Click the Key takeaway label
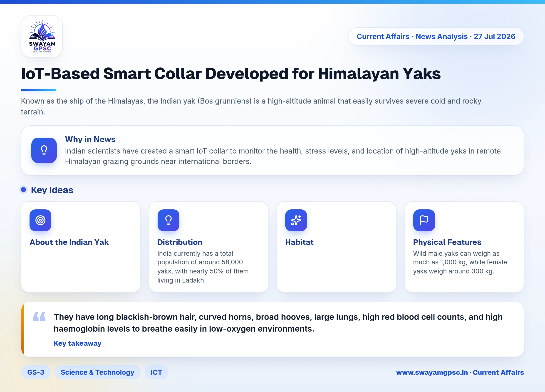The height and width of the screenshot is (392, 545). coord(77,343)
